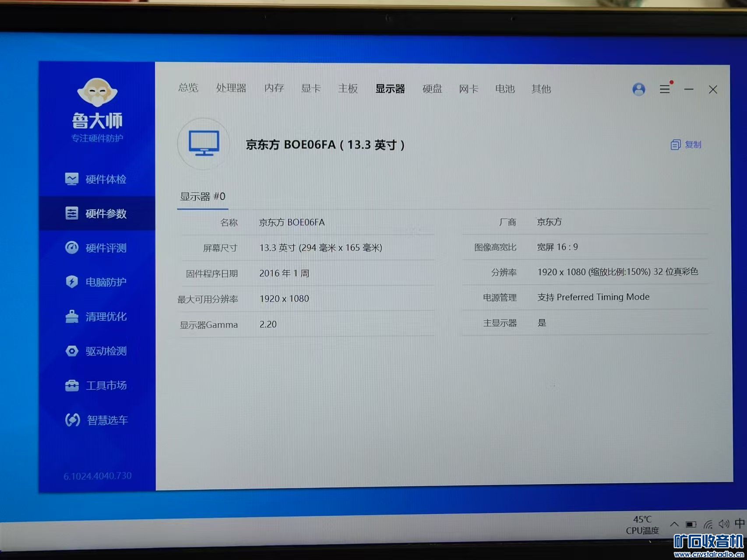
Task: Close the 鲁大师 window
Action: coord(713,90)
